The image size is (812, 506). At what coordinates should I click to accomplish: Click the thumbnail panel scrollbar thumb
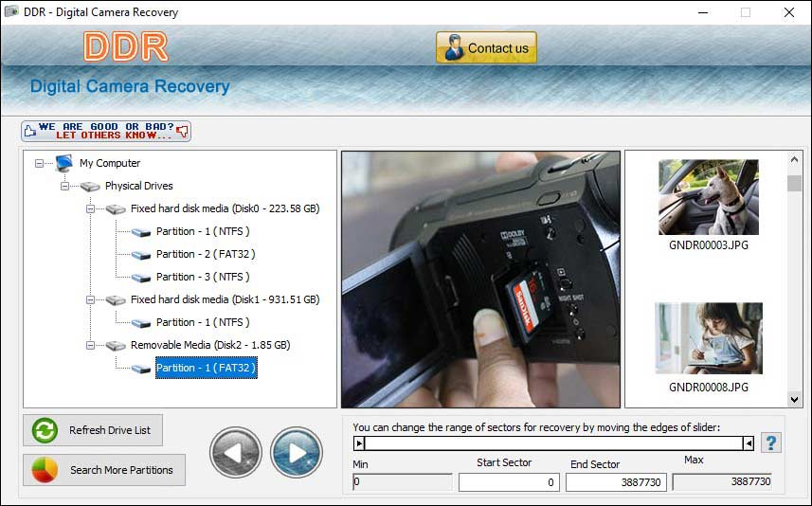tap(794, 183)
